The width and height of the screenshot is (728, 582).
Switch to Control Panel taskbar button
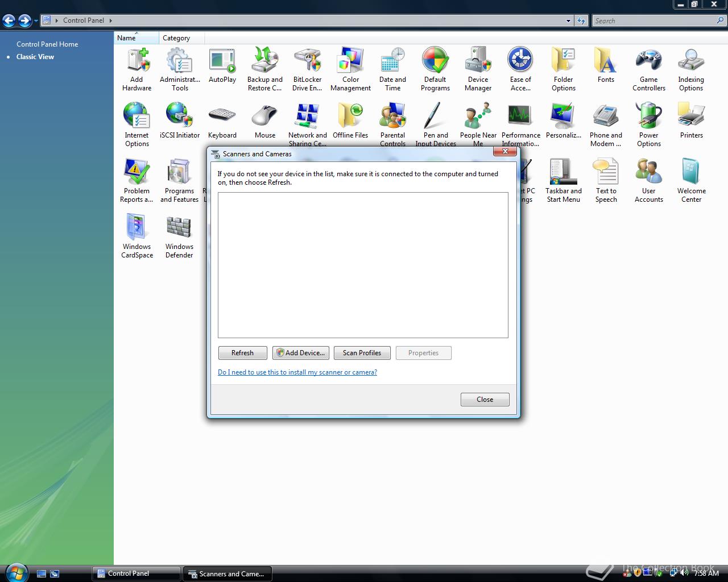136,573
